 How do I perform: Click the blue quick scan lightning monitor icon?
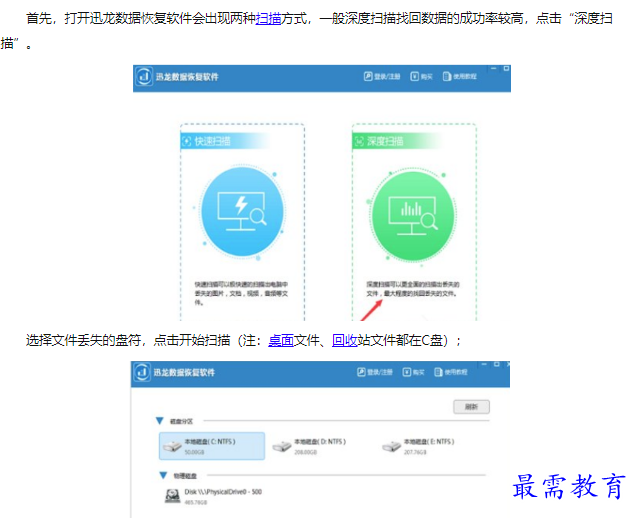point(242,212)
